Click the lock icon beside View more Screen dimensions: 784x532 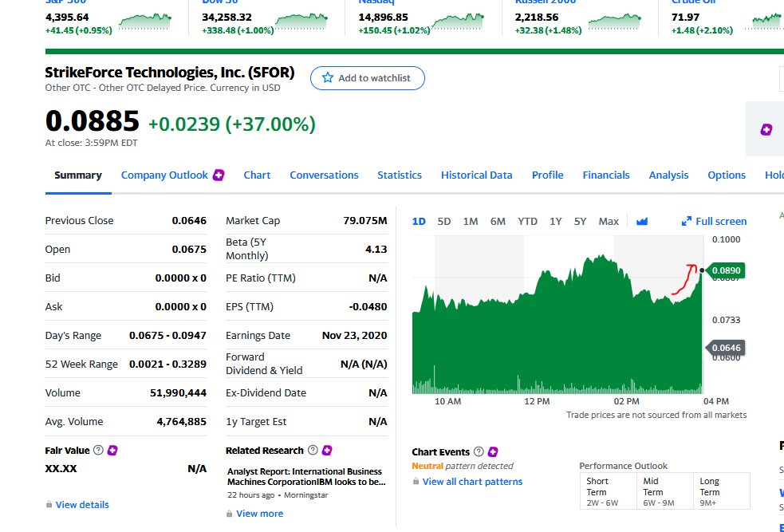[229, 514]
